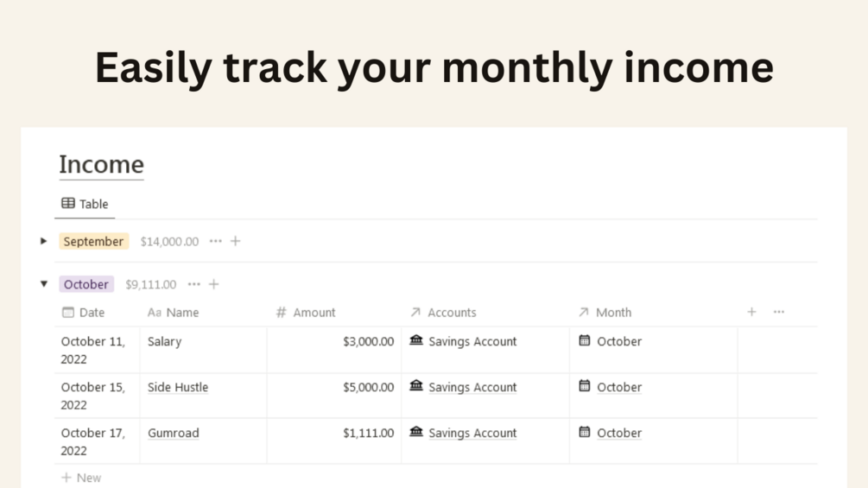Click the $5,000.00 amount cell
This screenshot has width=868, height=488.
[369, 387]
